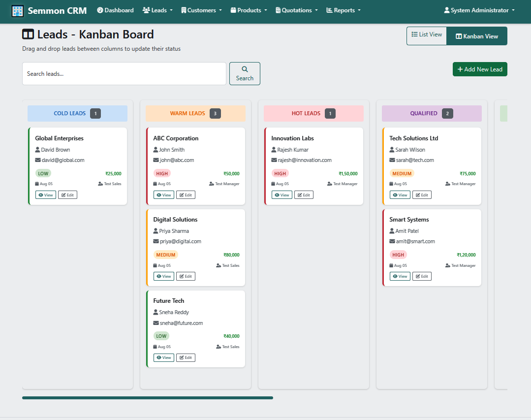The width and height of the screenshot is (531, 420).
Task: Click the Search leads input field
Action: click(124, 74)
